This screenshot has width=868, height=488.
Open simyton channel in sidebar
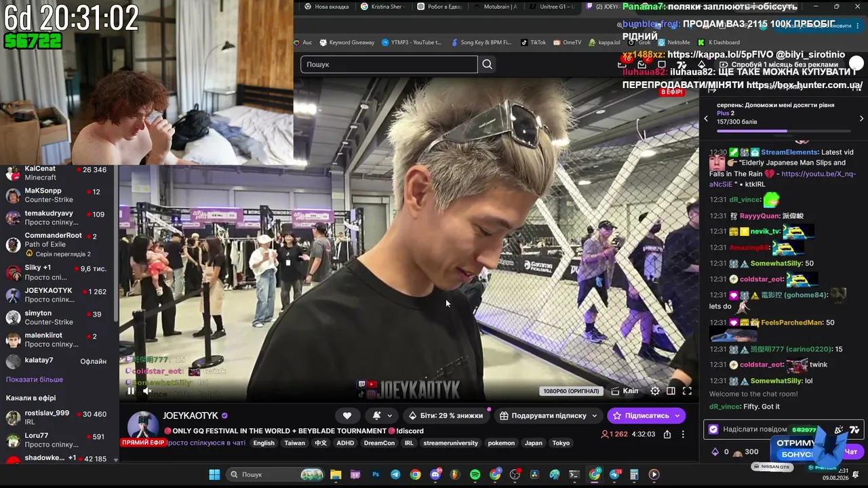tap(57, 317)
